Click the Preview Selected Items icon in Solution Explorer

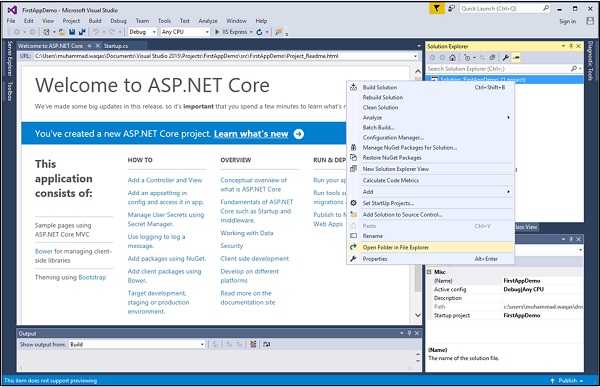(516, 58)
